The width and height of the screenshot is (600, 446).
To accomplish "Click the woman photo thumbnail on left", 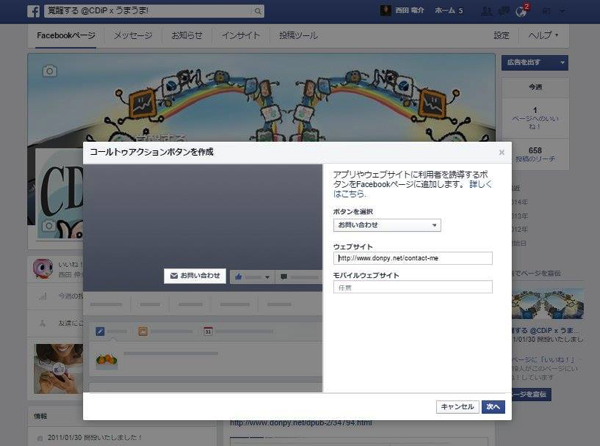I will coord(58,369).
